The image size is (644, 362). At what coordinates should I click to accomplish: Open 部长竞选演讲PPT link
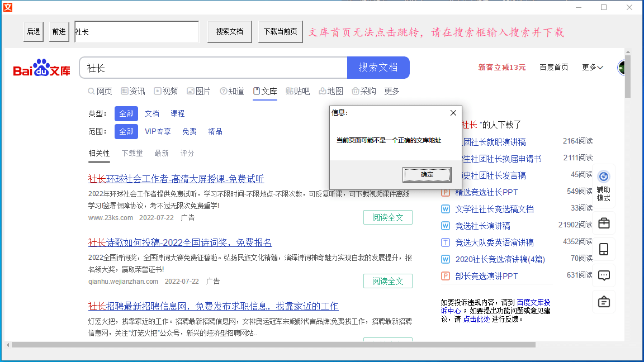pyautogui.click(x=487, y=277)
